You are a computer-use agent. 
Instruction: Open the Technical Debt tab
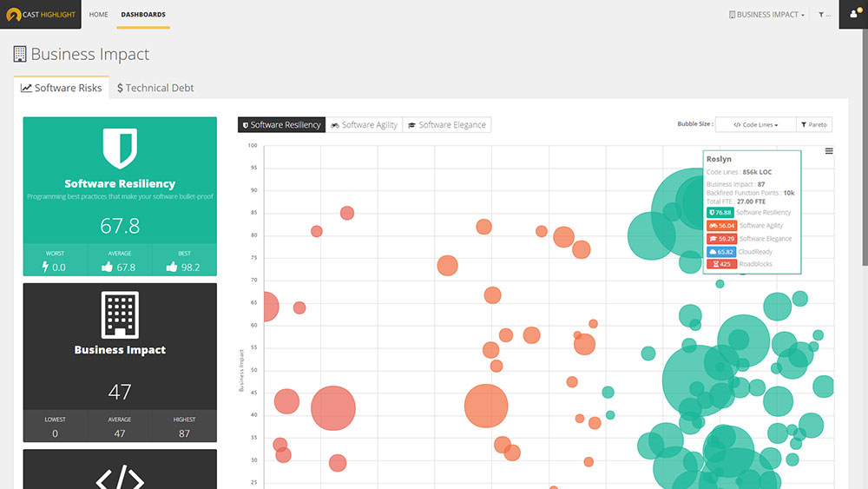155,88
